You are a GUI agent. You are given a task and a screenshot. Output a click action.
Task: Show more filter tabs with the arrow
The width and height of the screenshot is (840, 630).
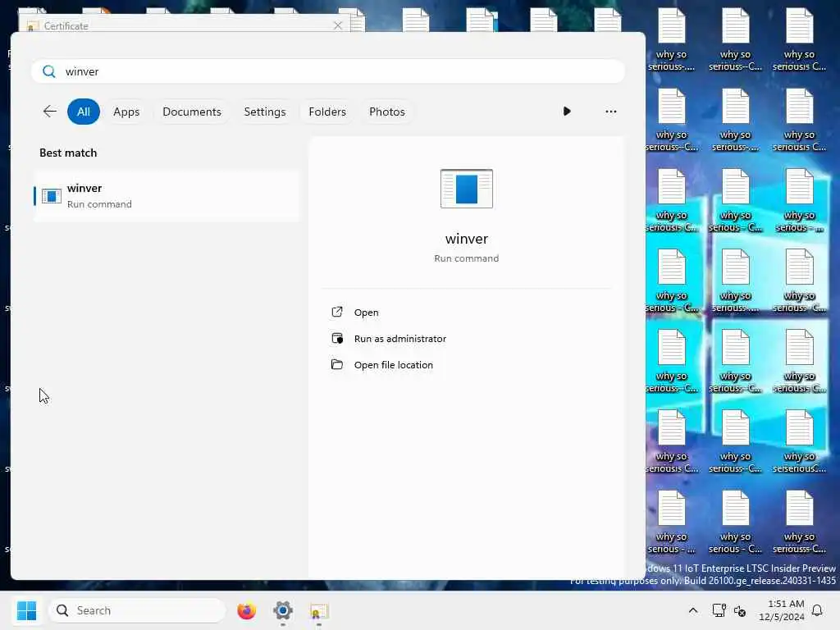(x=567, y=112)
